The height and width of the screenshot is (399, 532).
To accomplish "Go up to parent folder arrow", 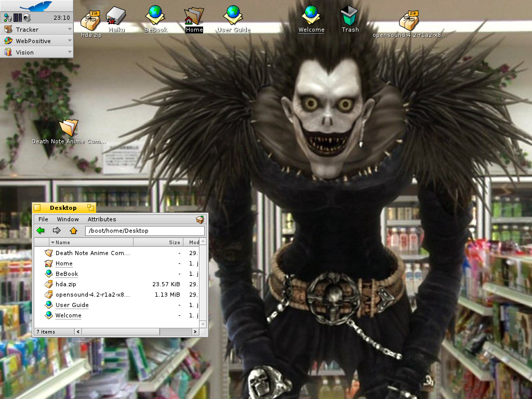I will pyautogui.click(x=73, y=231).
